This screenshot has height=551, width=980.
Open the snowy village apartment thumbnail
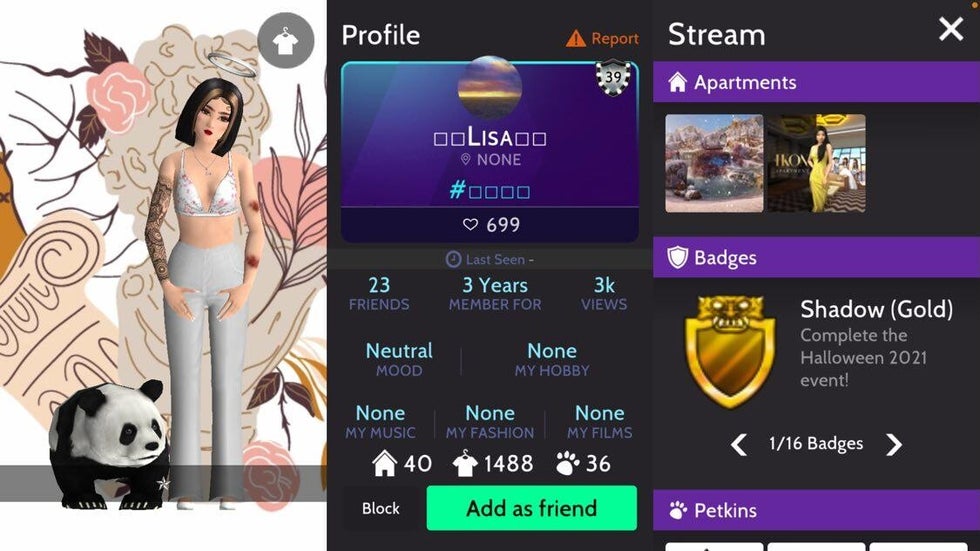[714, 163]
